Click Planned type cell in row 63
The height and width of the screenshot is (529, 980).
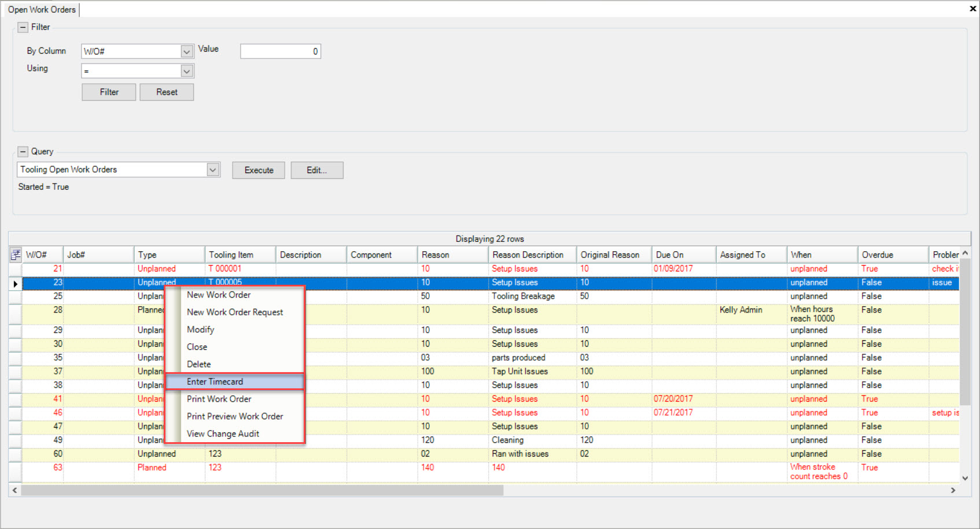(170, 472)
